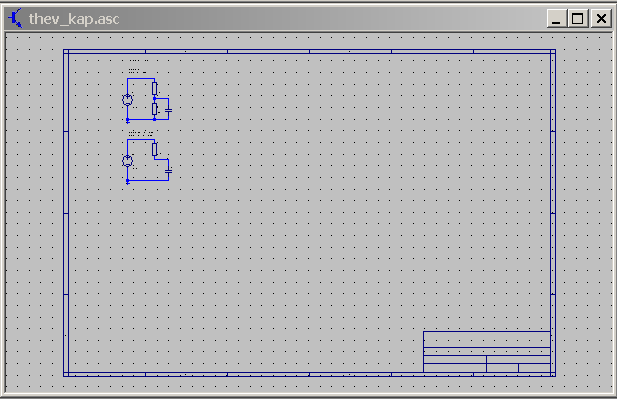Screen dimensions: 617x399
Task: Select the voltage source in upper circuit
Action: [127, 100]
